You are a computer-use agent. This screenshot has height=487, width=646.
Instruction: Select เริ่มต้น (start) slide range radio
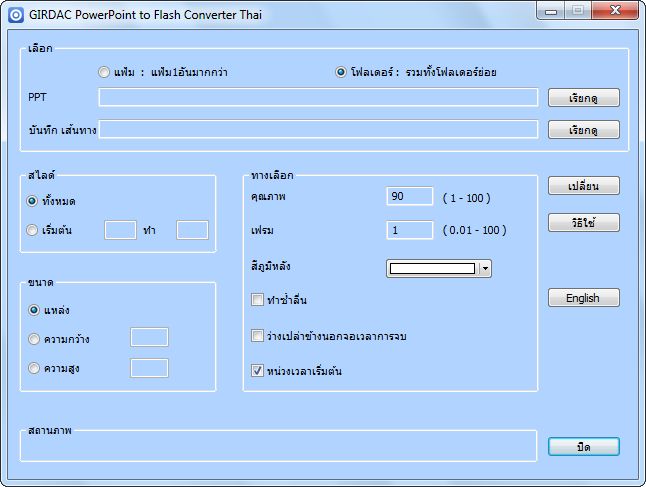tap(32, 230)
